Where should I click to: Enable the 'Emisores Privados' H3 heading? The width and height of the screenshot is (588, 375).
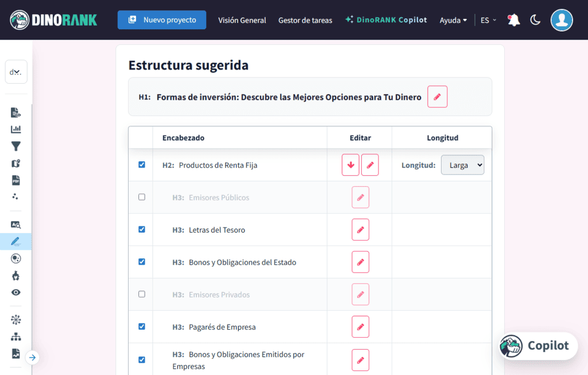(x=141, y=294)
